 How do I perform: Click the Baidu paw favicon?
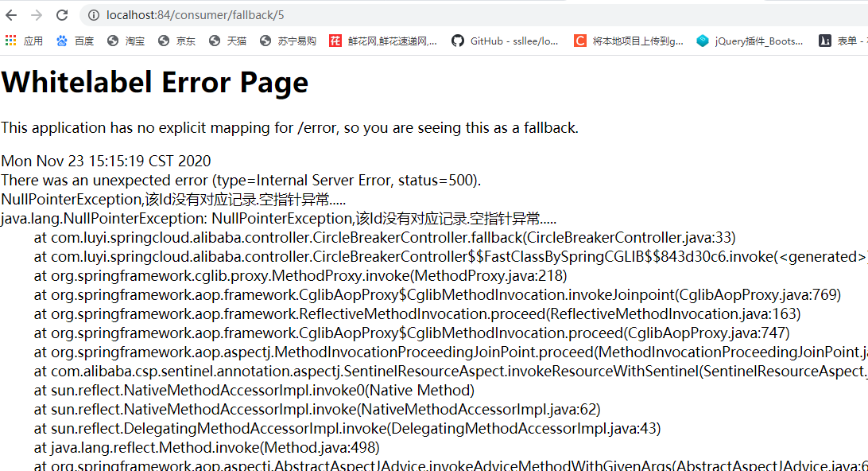pyautogui.click(x=62, y=41)
